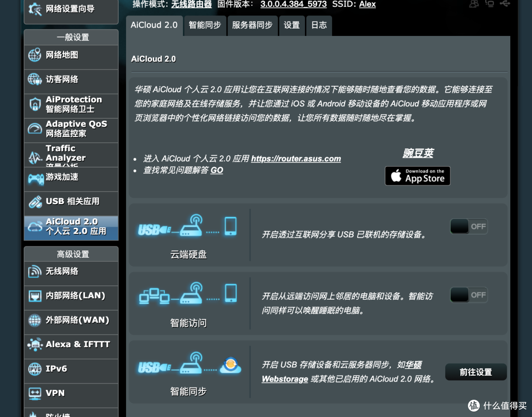The height and width of the screenshot is (417, 532).
Task: Open the 设置 tab
Action: coord(292,26)
